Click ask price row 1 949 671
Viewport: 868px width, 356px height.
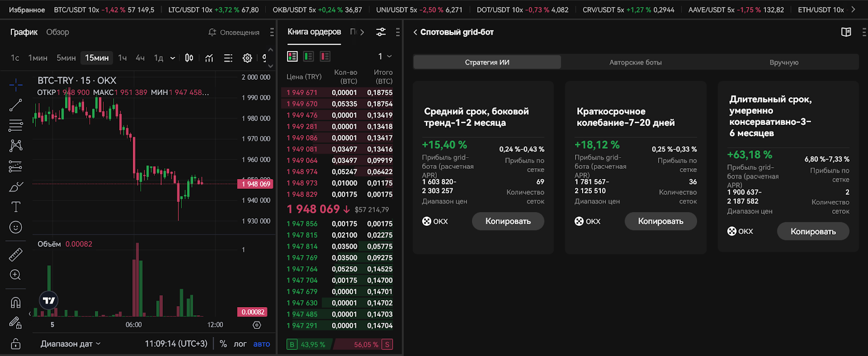340,93
